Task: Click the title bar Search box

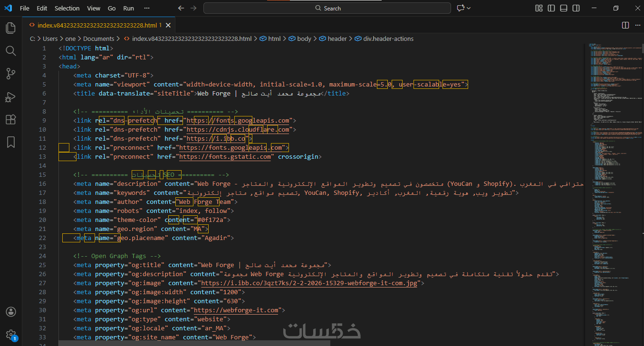Action: 327,8
